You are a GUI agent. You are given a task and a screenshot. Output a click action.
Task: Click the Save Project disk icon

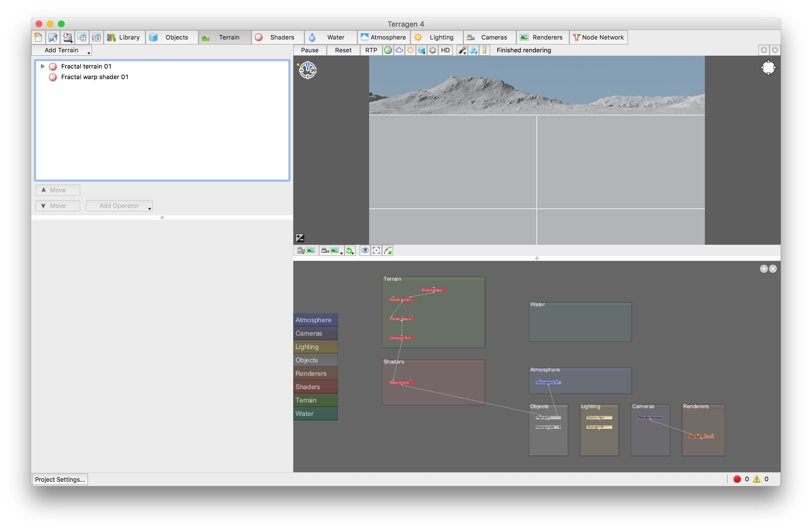(x=67, y=37)
